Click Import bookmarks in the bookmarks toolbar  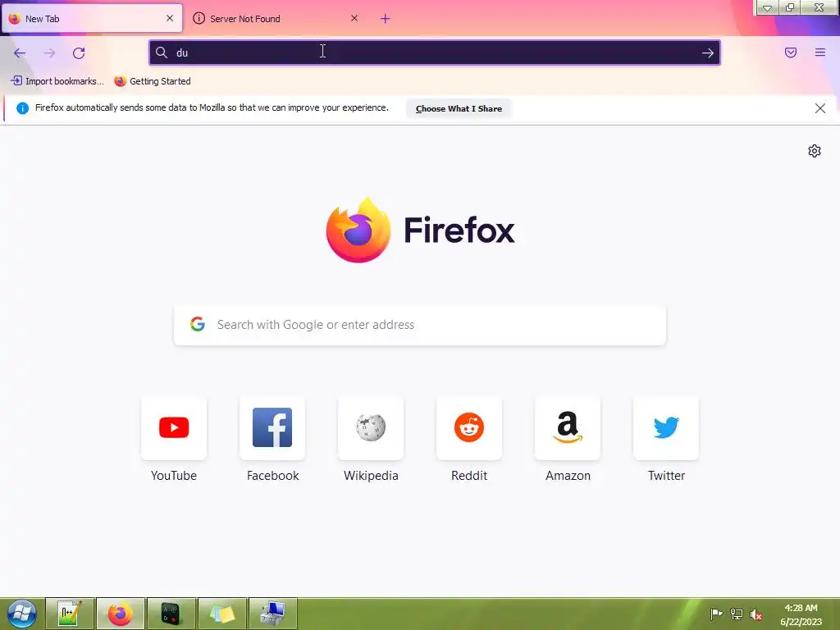tap(57, 81)
